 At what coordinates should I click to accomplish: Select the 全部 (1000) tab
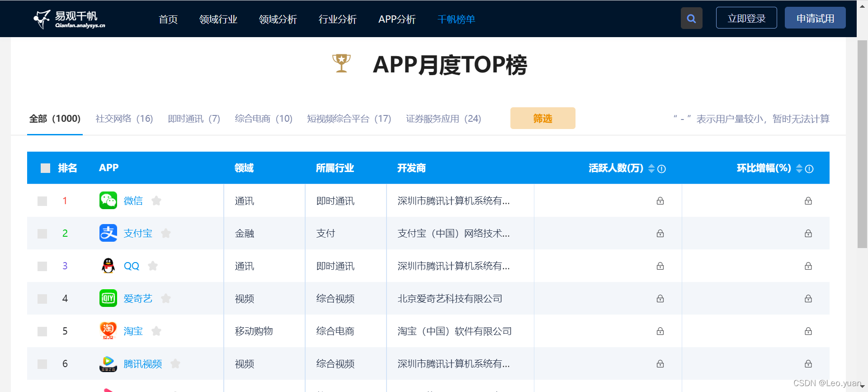point(55,119)
